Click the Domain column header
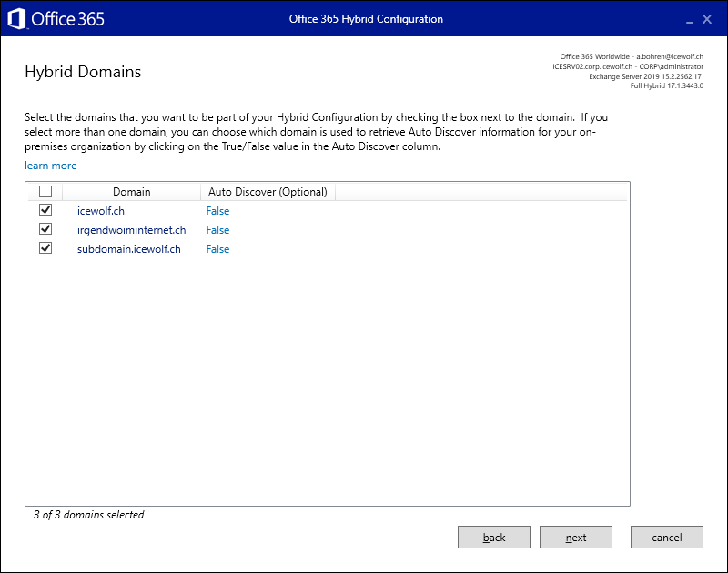The image size is (728, 573). tap(131, 192)
